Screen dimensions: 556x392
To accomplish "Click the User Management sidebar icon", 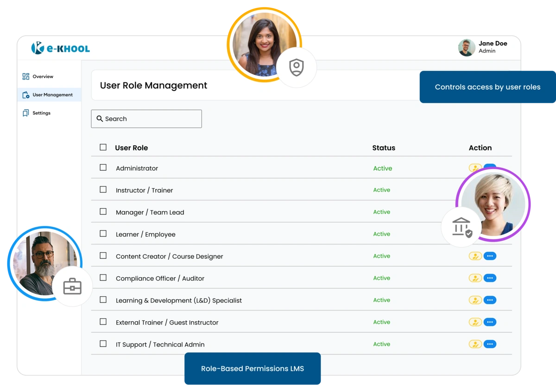I will [26, 94].
